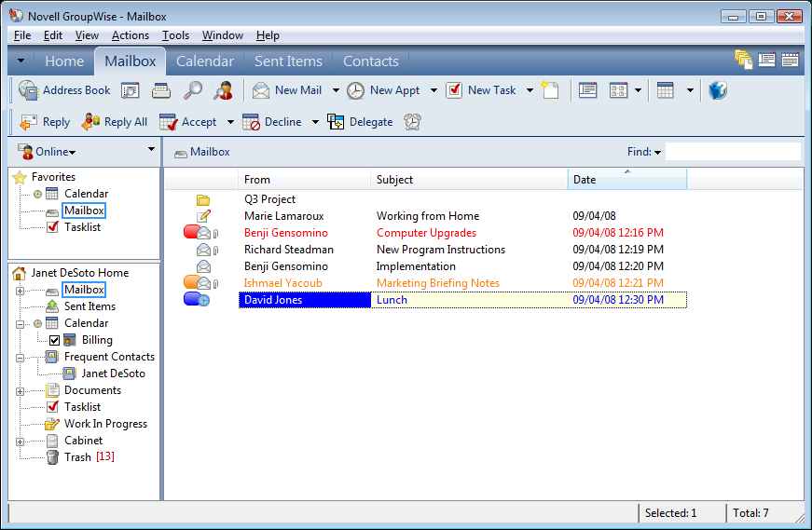Switch to the Contacts tab
Image resolution: width=812 pixels, height=530 pixels.
coord(371,61)
